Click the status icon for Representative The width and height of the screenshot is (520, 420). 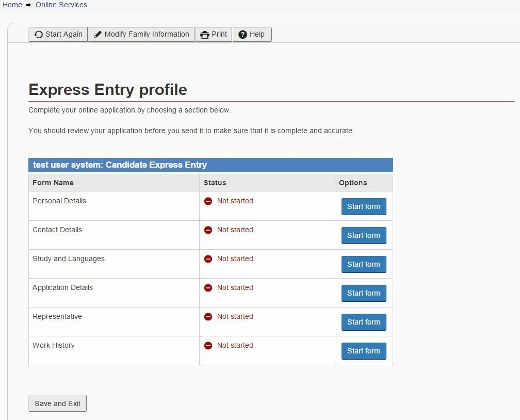208,316
